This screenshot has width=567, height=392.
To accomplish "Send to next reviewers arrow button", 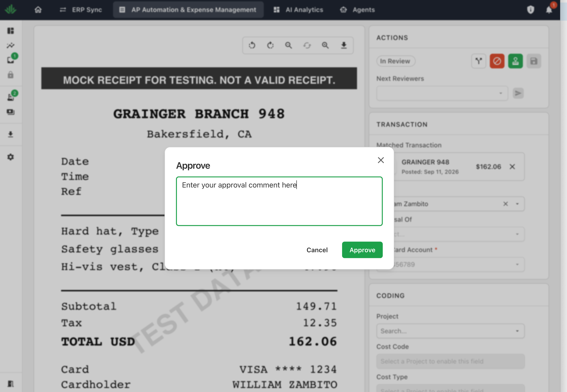I will [x=518, y=93].
